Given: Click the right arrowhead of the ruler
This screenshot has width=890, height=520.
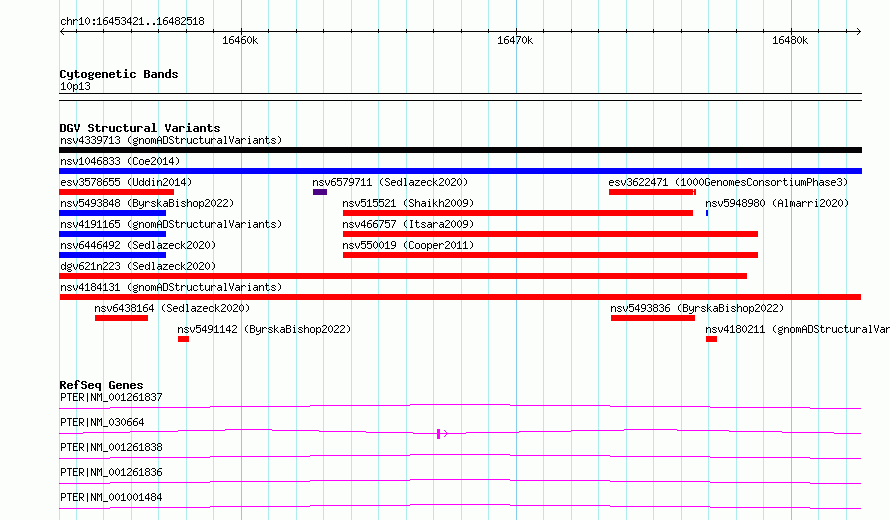Looking at the screenshot, I should pos(858,31).
